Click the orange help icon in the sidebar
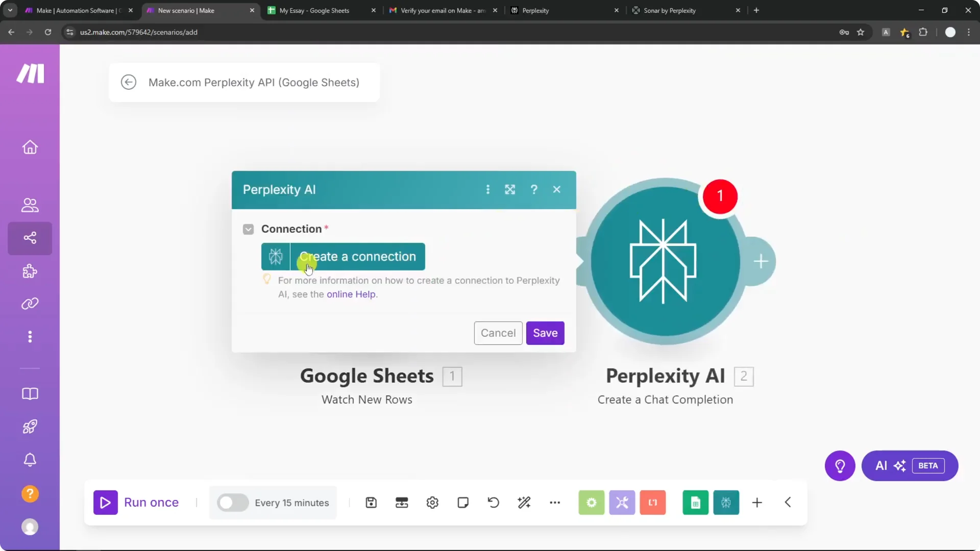The image size is (980, 551). point(30,494)
